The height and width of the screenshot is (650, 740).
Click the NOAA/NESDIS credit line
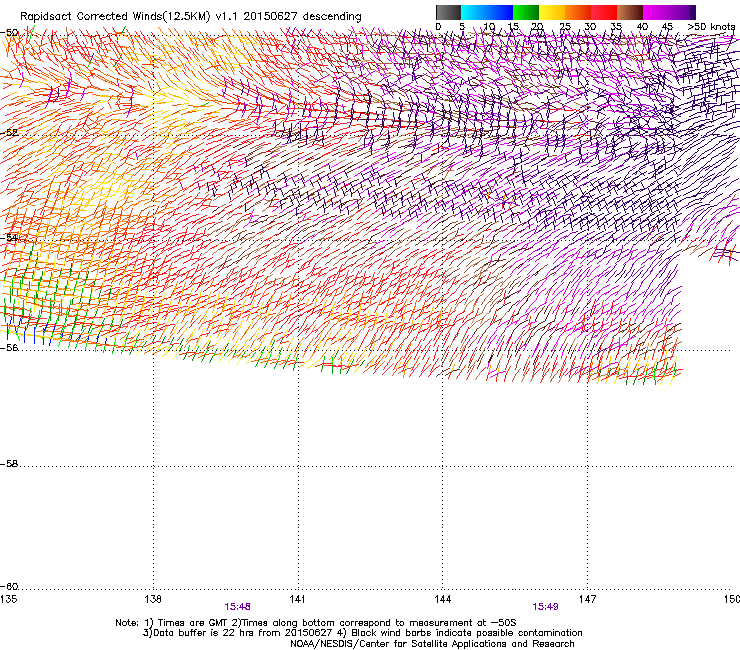pos(432,644)
